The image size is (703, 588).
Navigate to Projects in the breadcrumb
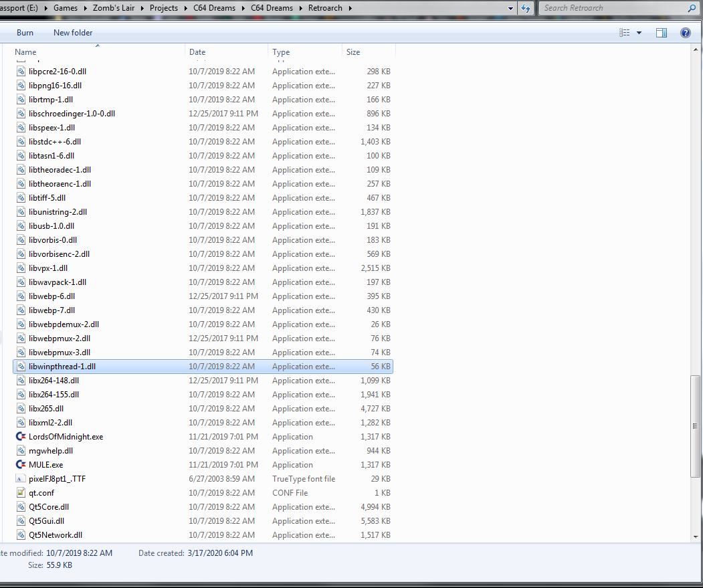[164, 8]
